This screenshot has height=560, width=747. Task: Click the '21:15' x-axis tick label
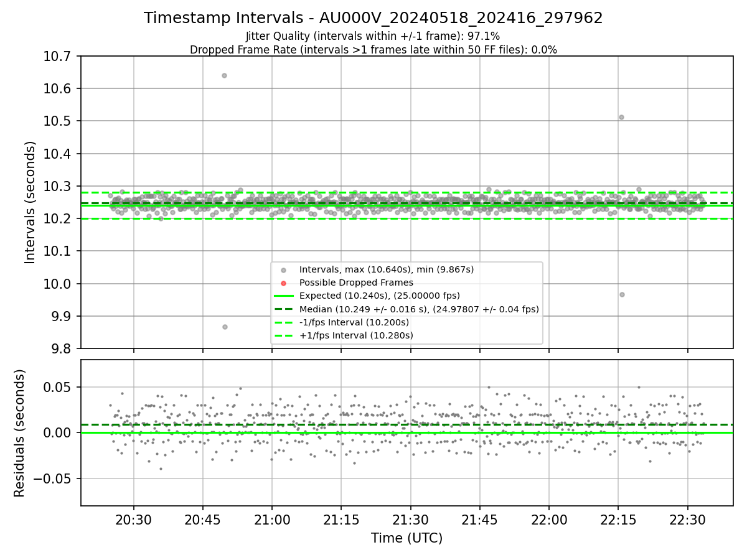click(341, 520)
